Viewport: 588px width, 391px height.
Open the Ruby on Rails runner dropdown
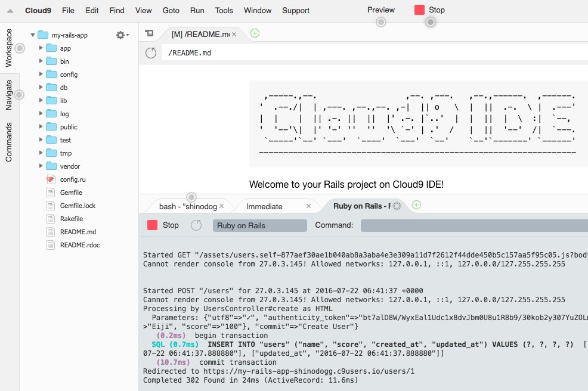259,225
